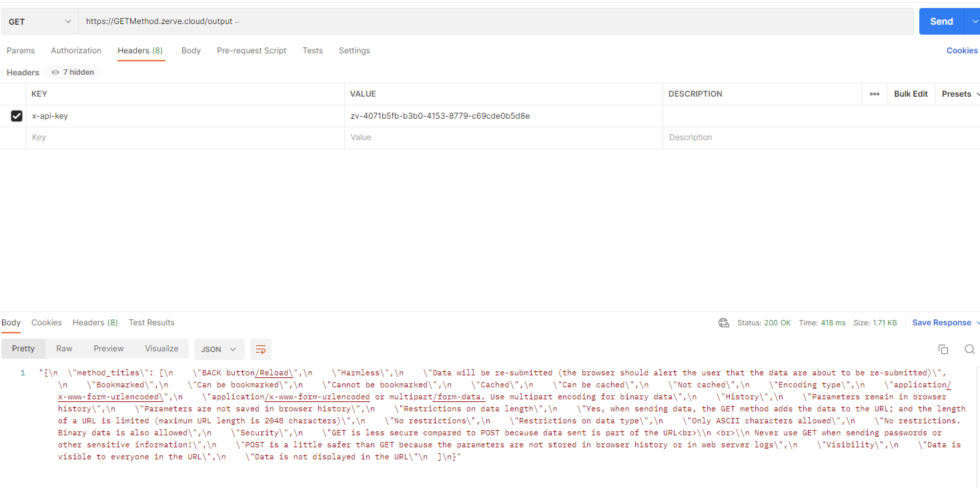Image resolution: width=980 pixels, height=488 pixels.
Task: Switch to the Test Results tab
Action: 151,323
